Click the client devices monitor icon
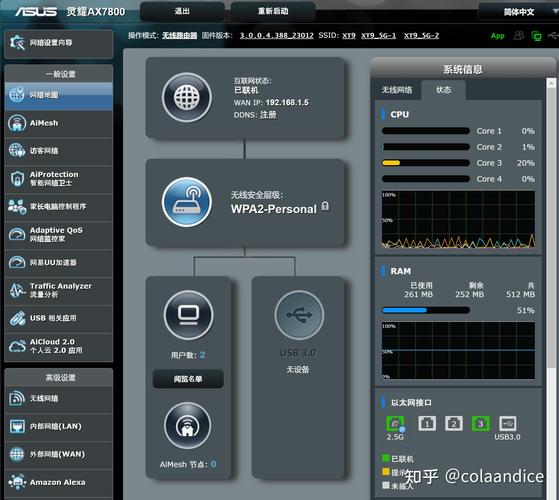Screen dimensions: 559x500 point(189,315)
